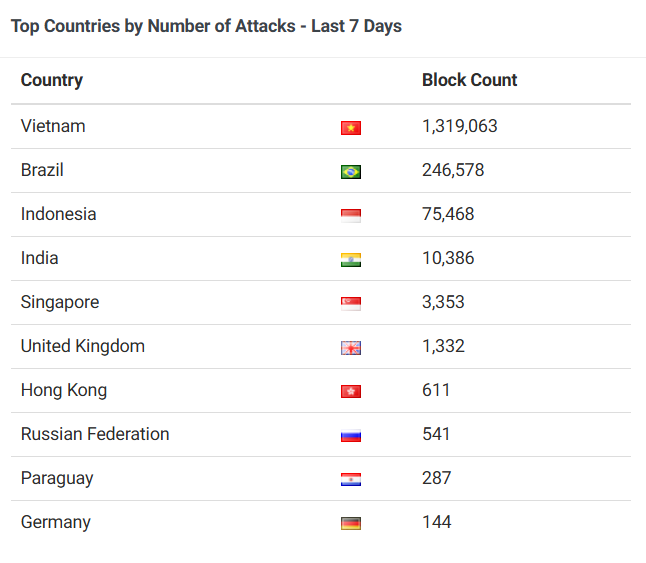
Task: Click the Paraguay flag icon
Action: pyautogui.click(x=350, y=480)
